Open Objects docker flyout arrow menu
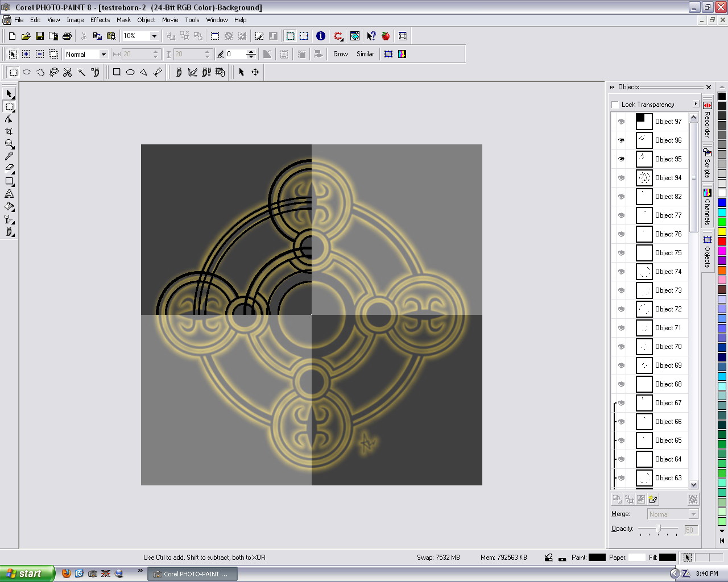The width and height of the screenshot is (728, 582). 695,104
